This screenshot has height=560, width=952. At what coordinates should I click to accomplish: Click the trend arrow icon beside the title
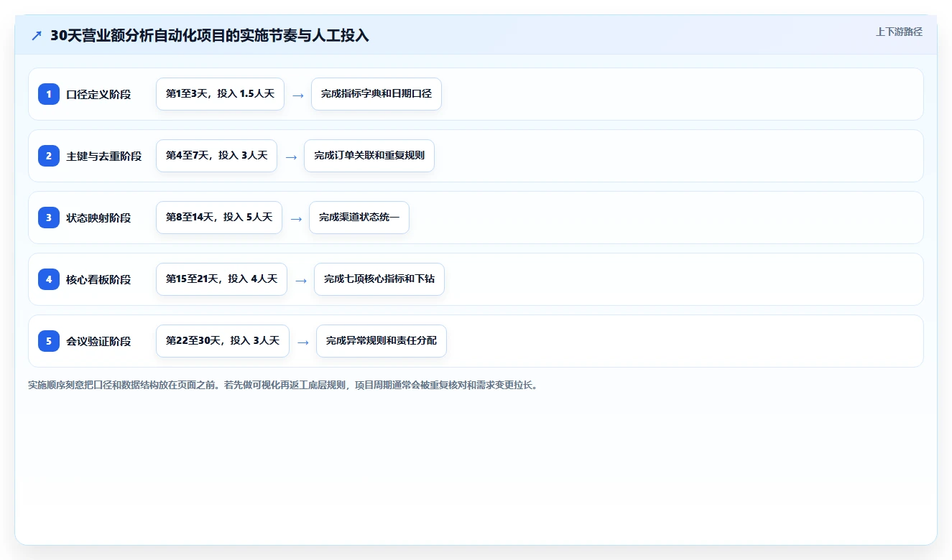click(37, 36)
